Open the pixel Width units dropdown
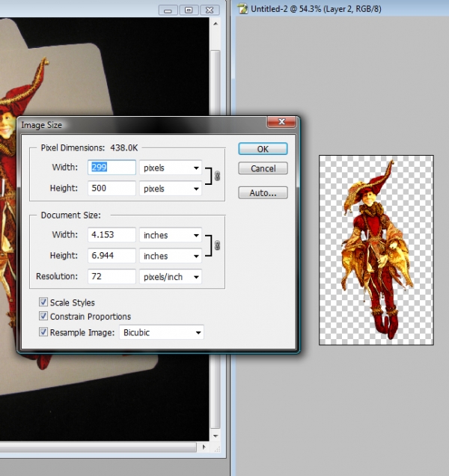 pyautogui.click(x=171, y=168)
